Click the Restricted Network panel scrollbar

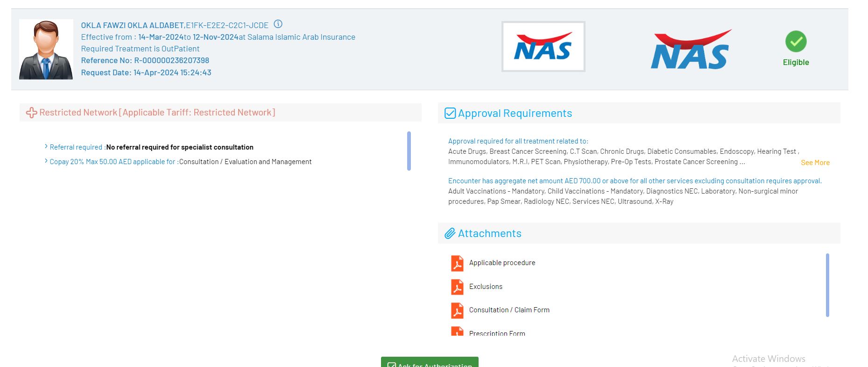[x=409, y=151]
